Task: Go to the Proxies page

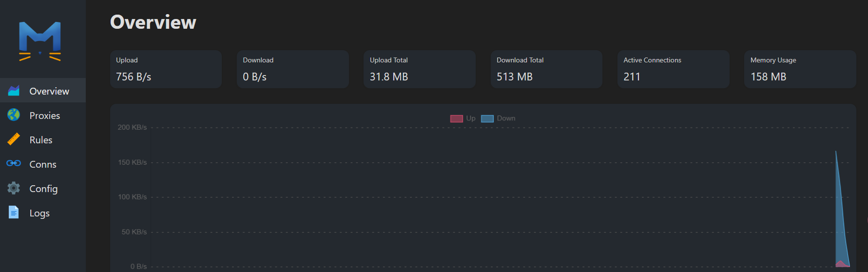Action: pos(45,116)
